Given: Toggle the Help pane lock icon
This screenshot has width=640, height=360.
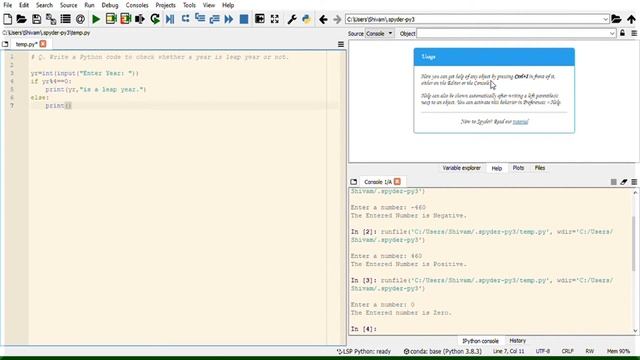Looking at the screenshot, I should click(622, 33).
